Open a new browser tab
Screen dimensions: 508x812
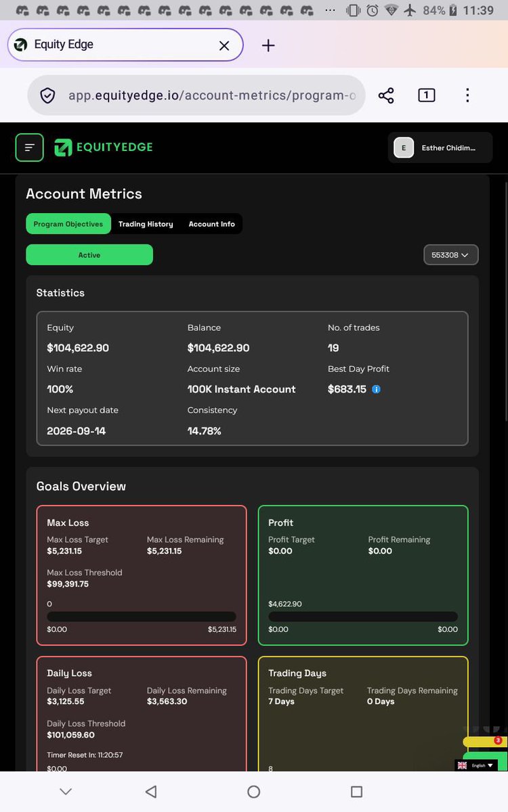[x=268, y=45]
